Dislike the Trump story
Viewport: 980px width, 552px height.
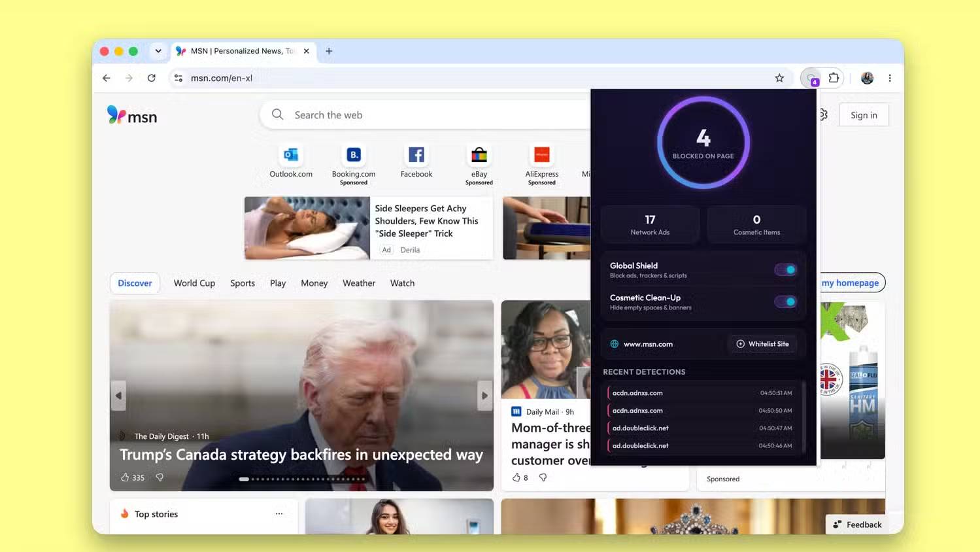click(160, 477)
